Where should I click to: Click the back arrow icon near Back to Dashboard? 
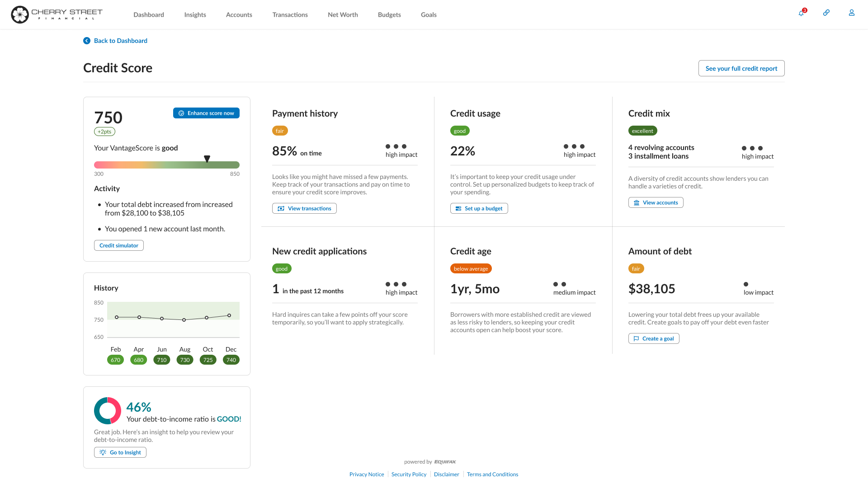click(x=87, y=41)
